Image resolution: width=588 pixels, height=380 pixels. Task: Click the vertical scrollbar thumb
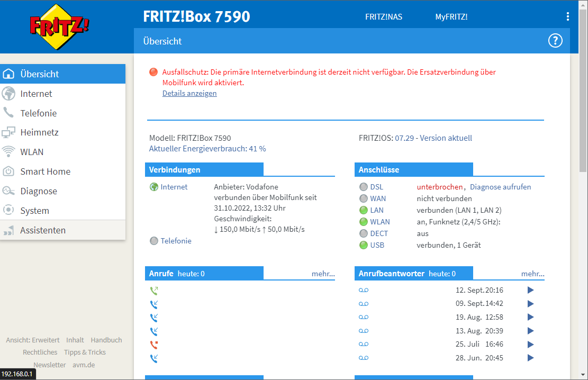pyautogui.click(x=583, y=91)
